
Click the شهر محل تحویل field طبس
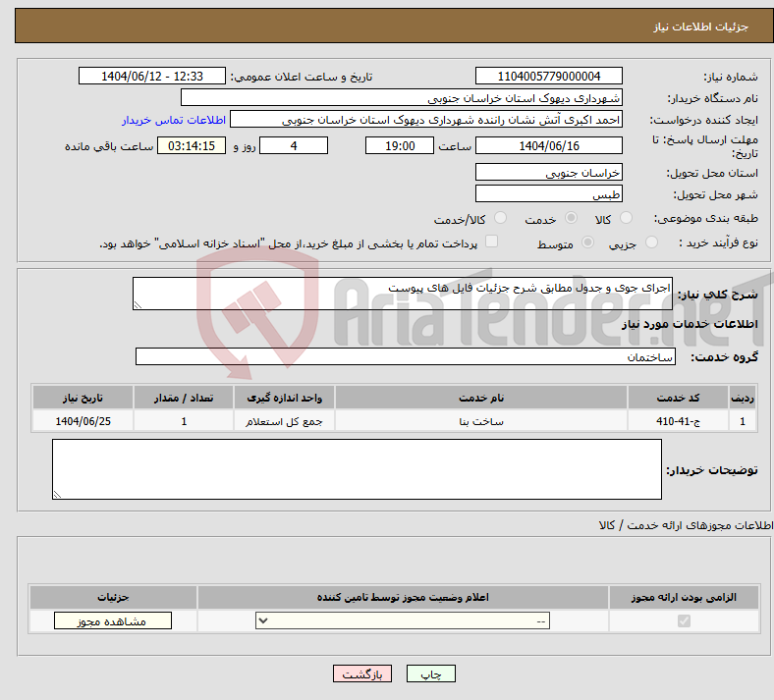click(x=548, y=193)
